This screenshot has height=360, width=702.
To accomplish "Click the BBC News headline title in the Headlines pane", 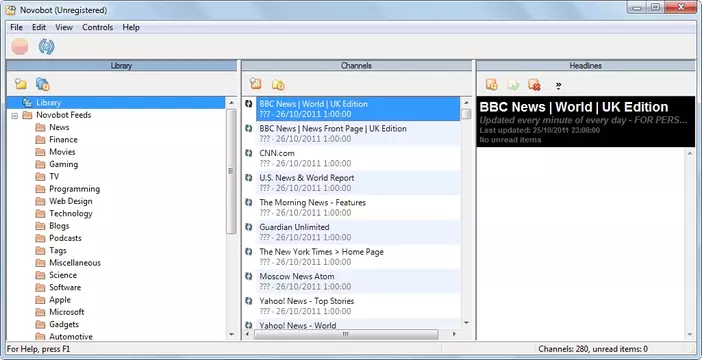I will pos(574,107).
